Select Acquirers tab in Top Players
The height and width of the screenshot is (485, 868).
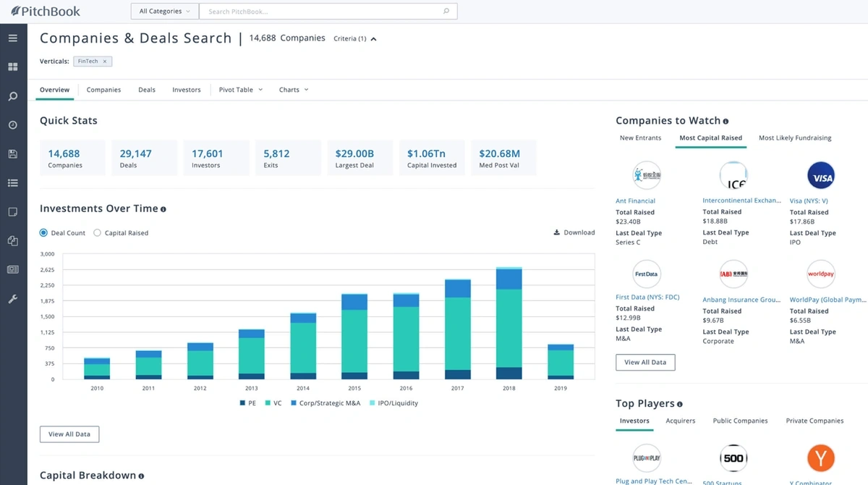pyautogui.click(x=681, y=421)
